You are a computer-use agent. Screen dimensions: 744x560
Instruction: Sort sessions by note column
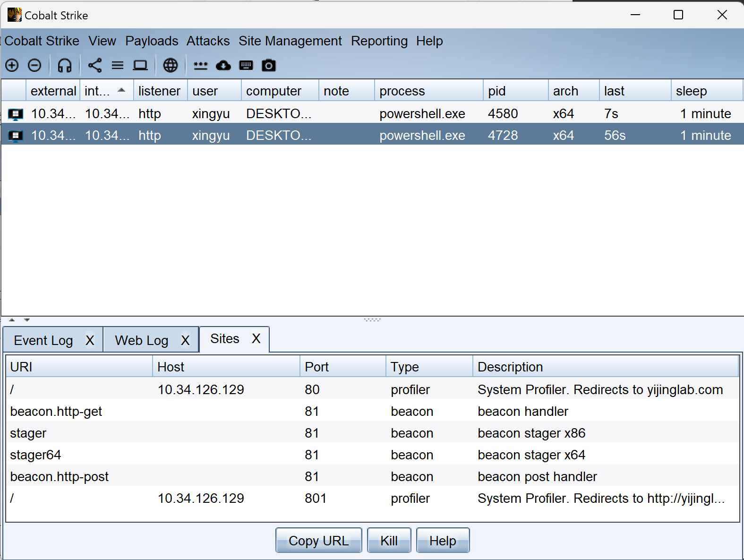pyautogui.click(x=347, y=91)
